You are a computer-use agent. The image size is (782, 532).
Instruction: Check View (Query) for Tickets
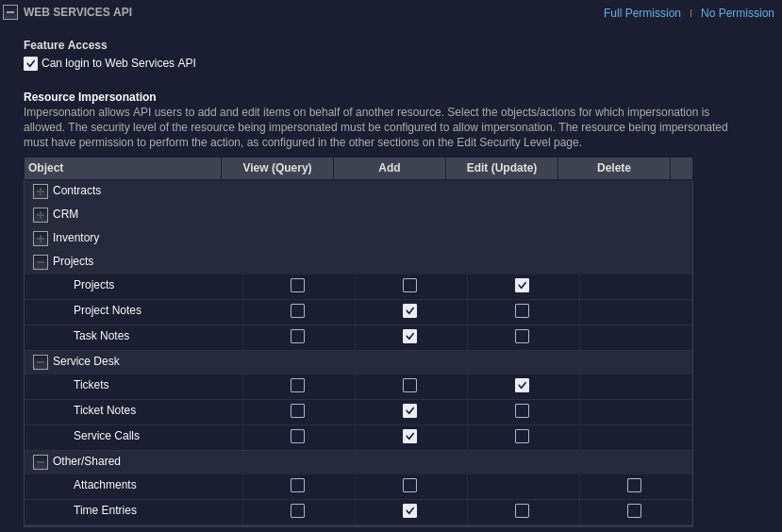297,386
